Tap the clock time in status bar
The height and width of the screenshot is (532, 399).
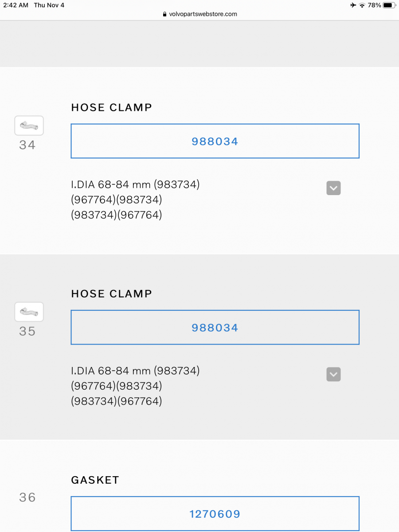[16, 5]
